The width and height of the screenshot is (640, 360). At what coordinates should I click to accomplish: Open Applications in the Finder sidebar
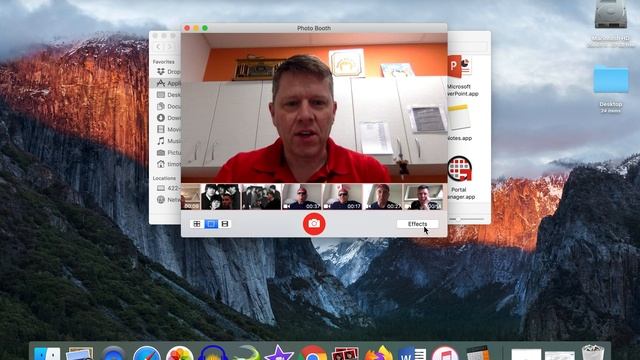point(168,83)
